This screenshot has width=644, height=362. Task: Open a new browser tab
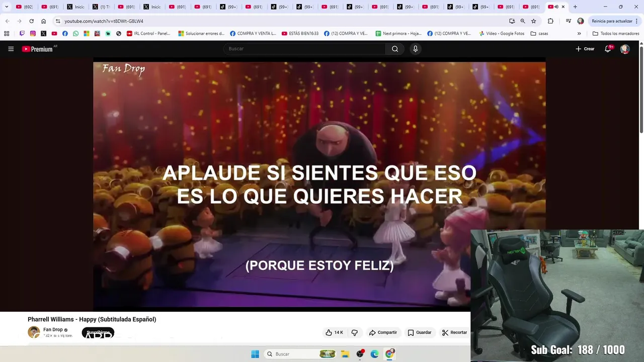[x=575, y=7]
